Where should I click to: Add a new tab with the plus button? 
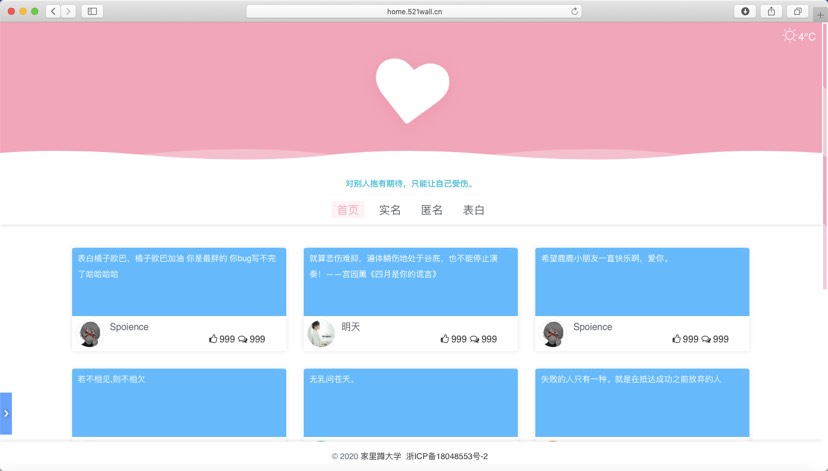tap(820, 15)
